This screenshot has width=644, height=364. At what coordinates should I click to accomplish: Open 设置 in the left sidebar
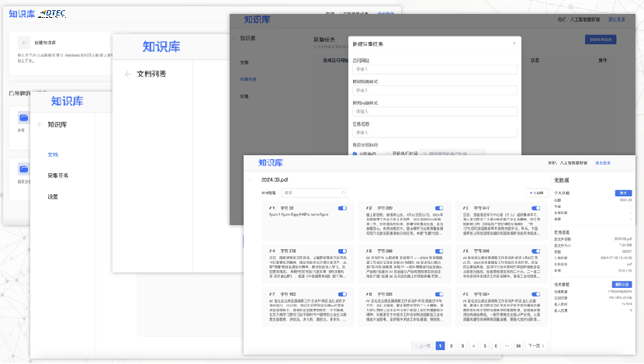click(x=53, y=196)
